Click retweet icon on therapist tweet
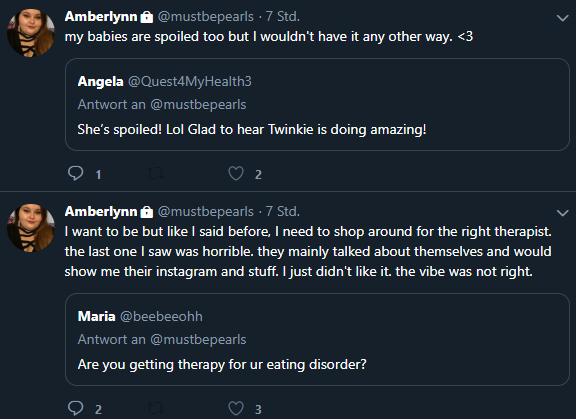This screenshot has width=576, height=419. point(155,408)
